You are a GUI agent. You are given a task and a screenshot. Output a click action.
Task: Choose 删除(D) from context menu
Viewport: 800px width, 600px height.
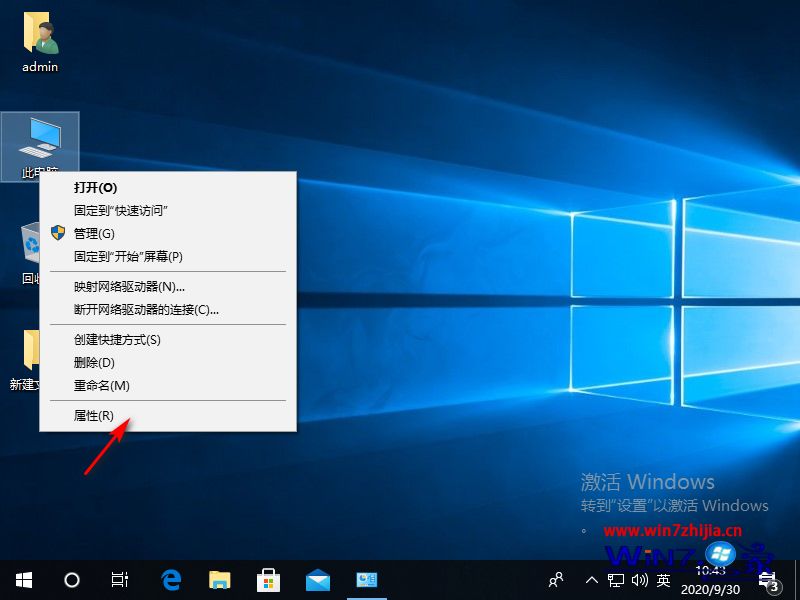click(x=168, y=362)
